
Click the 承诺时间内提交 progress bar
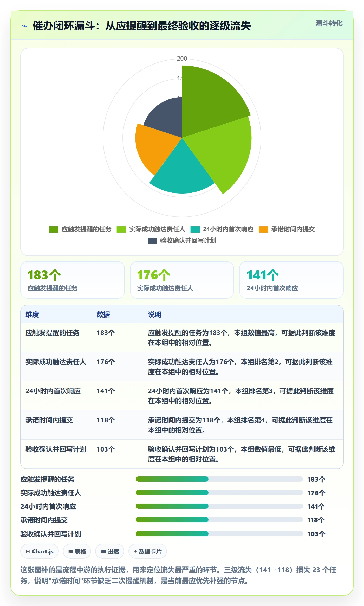coord(219,520)
